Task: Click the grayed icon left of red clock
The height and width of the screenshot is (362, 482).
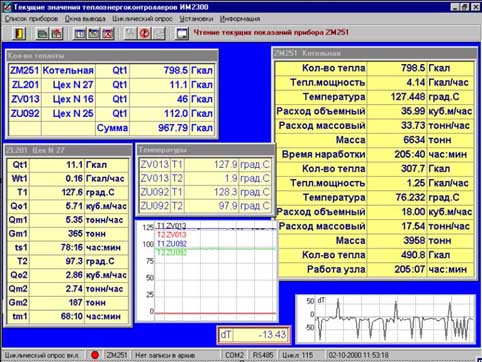Action: click(131, 33)
